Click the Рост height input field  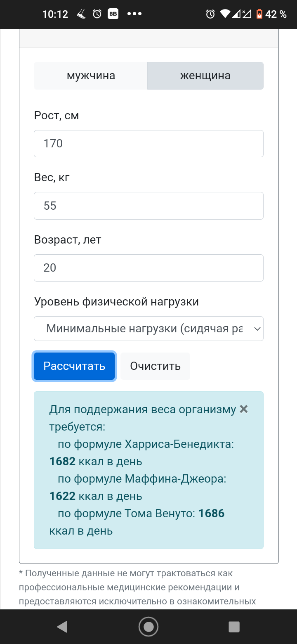(x=148, y=144)
